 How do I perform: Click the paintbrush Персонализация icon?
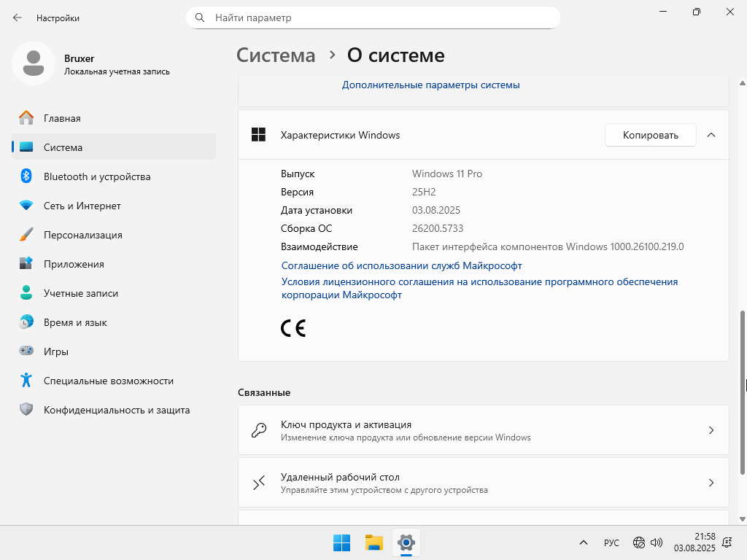26,234
